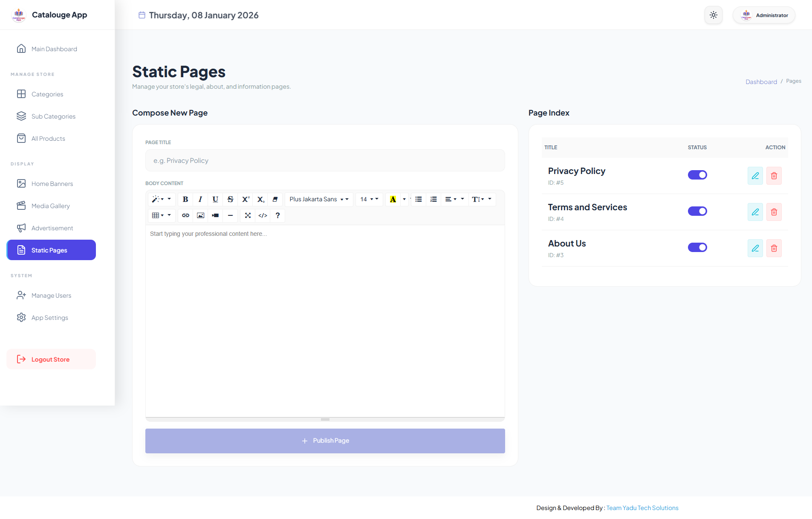Open Manage Users in the sidebar

click(x=51, y=296)
